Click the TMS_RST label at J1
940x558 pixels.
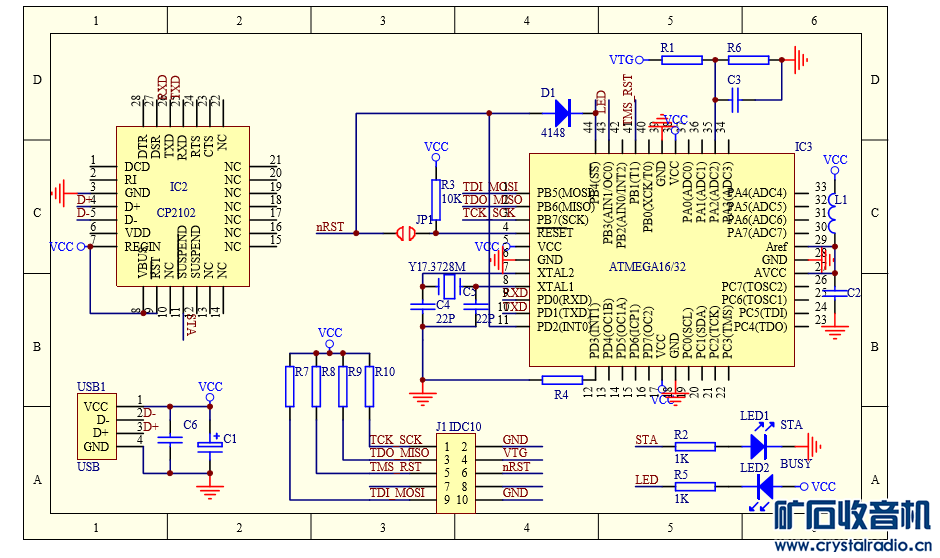(x=396, y=466)
